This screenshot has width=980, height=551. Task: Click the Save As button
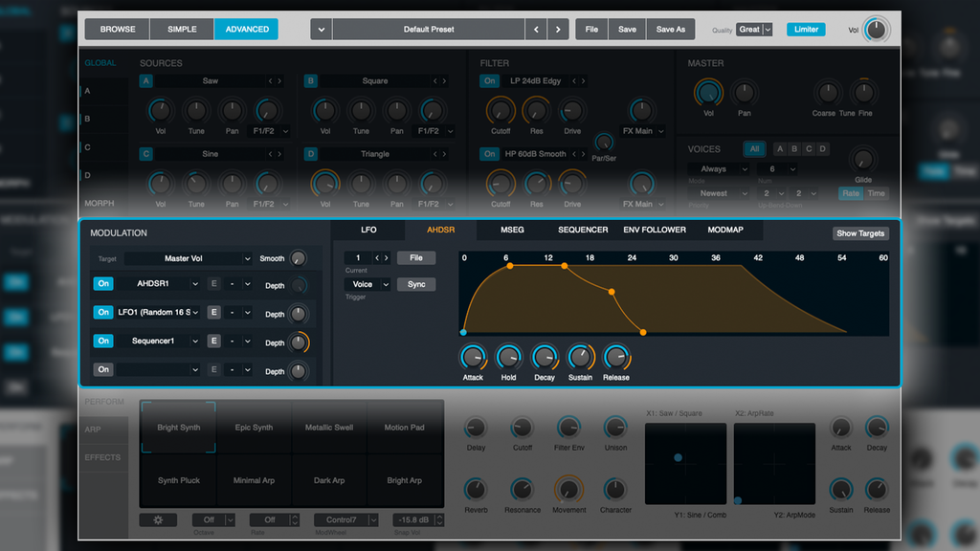click(x=670, y=29)
